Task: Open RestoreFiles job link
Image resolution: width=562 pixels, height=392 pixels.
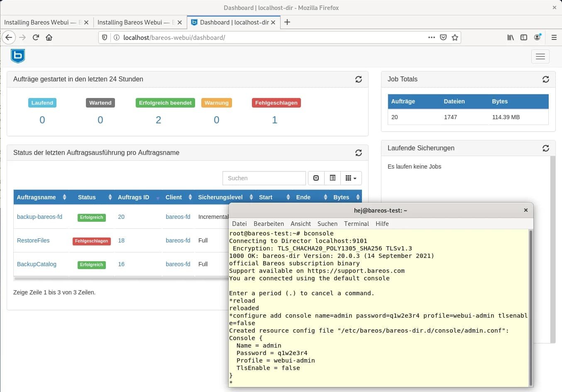Action: [x=33, y=240]
